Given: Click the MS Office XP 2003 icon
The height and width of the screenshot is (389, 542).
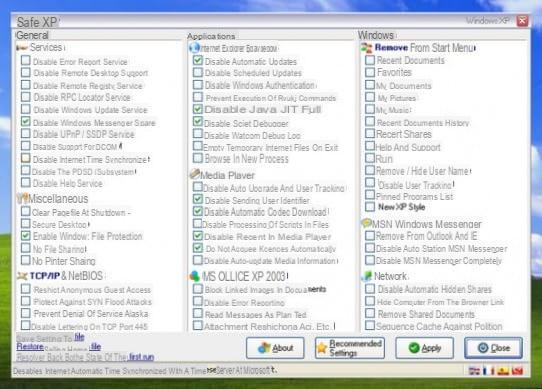Looking at the screenshot, I should click(x=195, y=276).
